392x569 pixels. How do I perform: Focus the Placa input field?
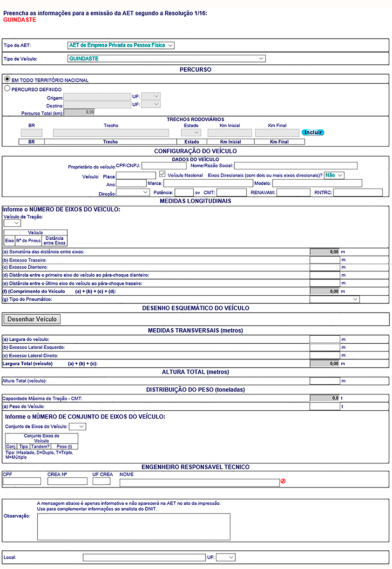[136, 176]
